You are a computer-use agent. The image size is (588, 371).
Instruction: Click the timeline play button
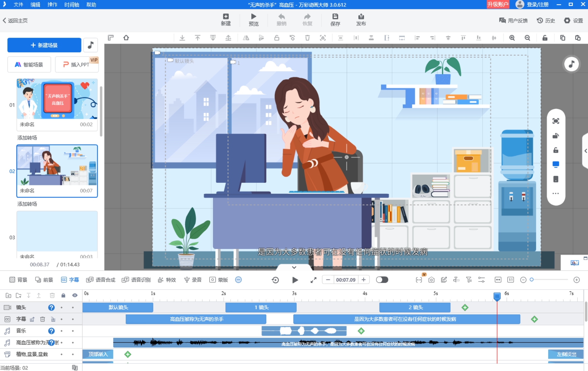pyautogui.click(x=295, y=280)
